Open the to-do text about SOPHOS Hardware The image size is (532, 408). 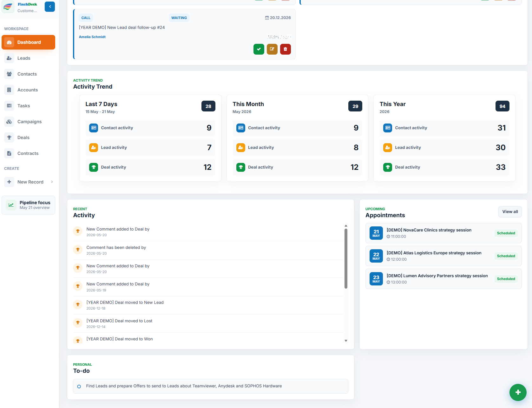(184, 386)
